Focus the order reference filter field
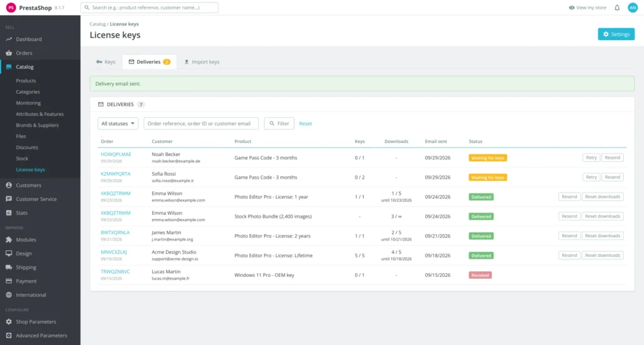Image resolution: width=644 pixels, height=345 pixels. pyautogui.click(x=201, y=123)
